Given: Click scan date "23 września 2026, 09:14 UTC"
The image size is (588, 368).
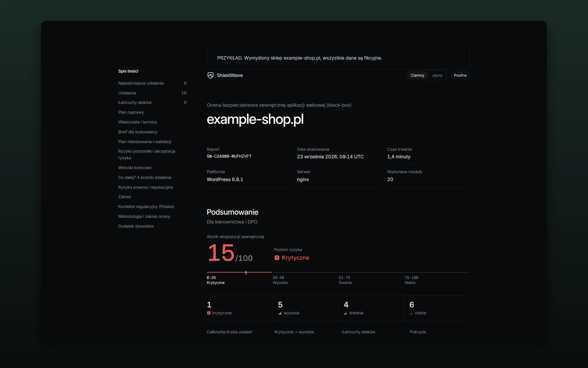Looking at the screenshot, I should pos(330,157).
